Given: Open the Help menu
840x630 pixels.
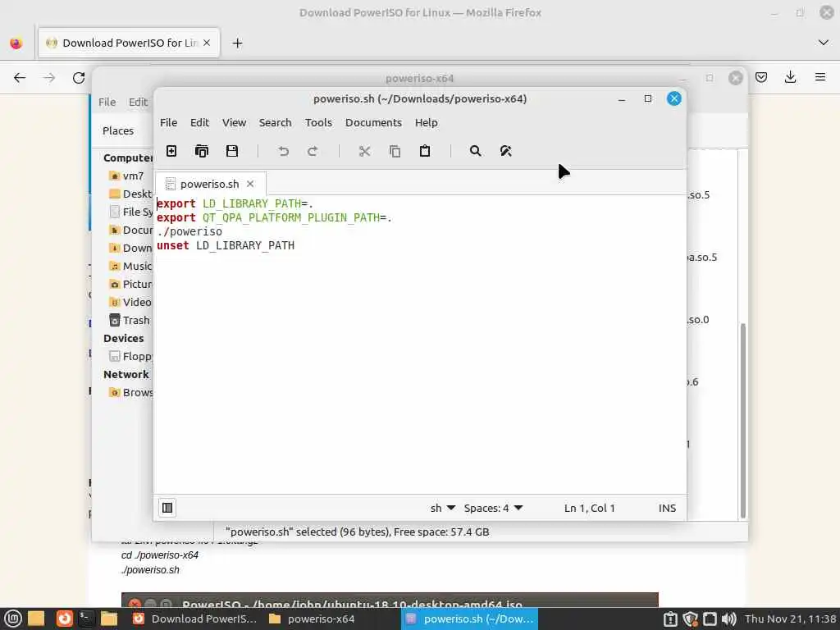Looking at the screenshot, I should coord(426,123).
